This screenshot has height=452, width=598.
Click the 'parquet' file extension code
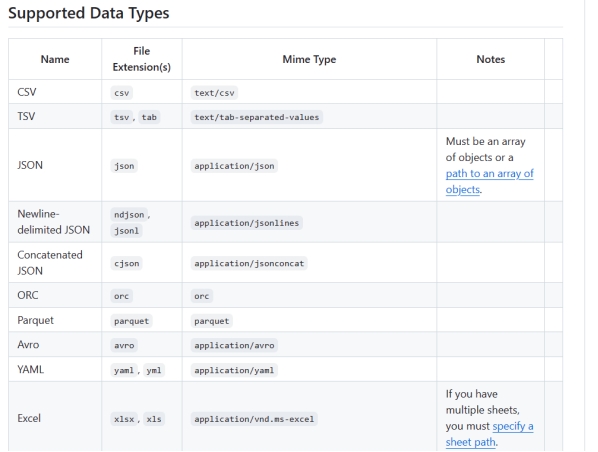tap(131, 321)
